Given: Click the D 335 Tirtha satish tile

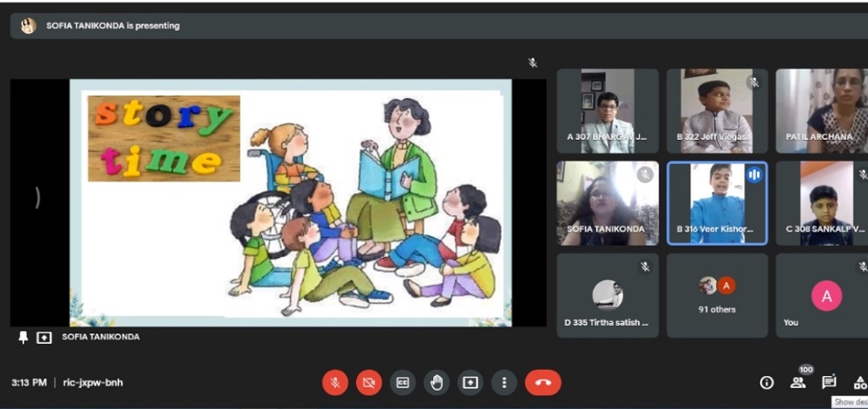Looking at the screenshot, I should point(607,295).
